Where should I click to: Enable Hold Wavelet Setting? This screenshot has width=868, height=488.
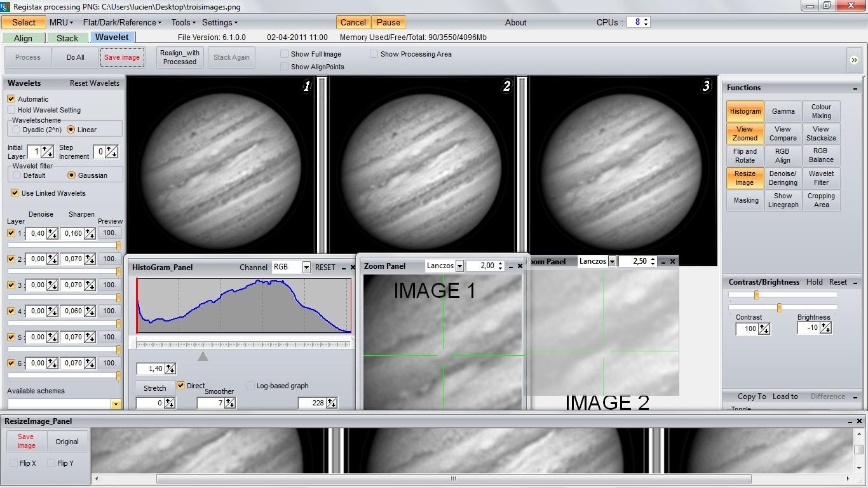pyautogui.click(x=11, y=110)
